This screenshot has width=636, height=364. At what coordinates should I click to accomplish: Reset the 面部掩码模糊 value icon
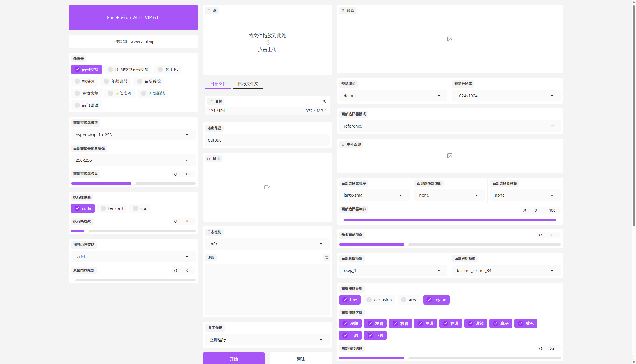(x=540, y=349)
